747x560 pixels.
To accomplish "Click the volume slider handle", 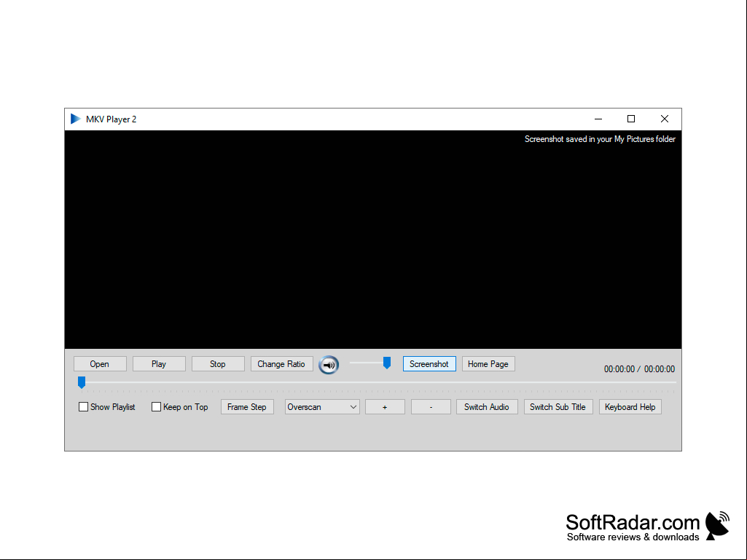I will pos(387,363).
